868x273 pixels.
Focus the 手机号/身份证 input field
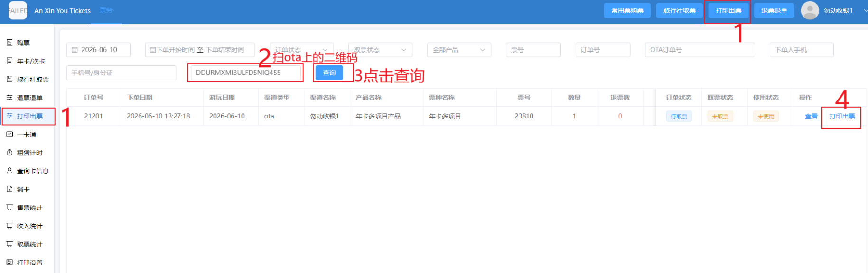pos(121,73)
